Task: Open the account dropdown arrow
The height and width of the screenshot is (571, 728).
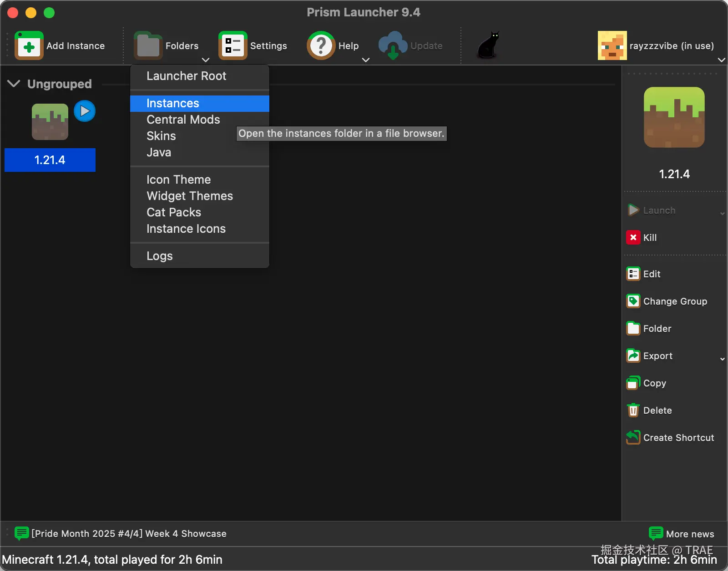Action: point(722,60)
